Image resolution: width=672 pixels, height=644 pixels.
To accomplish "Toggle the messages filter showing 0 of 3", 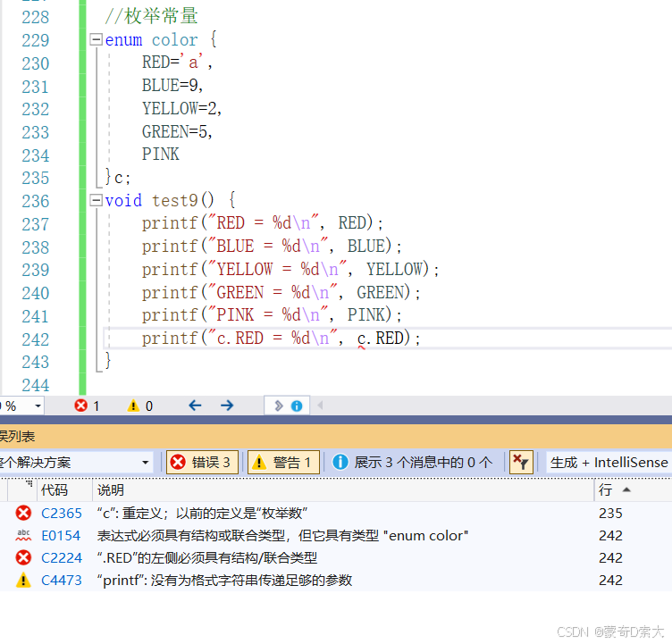I will pyautogui.click(x=412, y=463).
